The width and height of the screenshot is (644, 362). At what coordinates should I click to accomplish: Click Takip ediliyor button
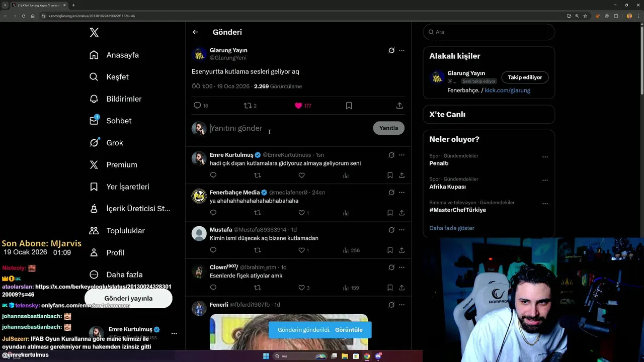[525, 77]
